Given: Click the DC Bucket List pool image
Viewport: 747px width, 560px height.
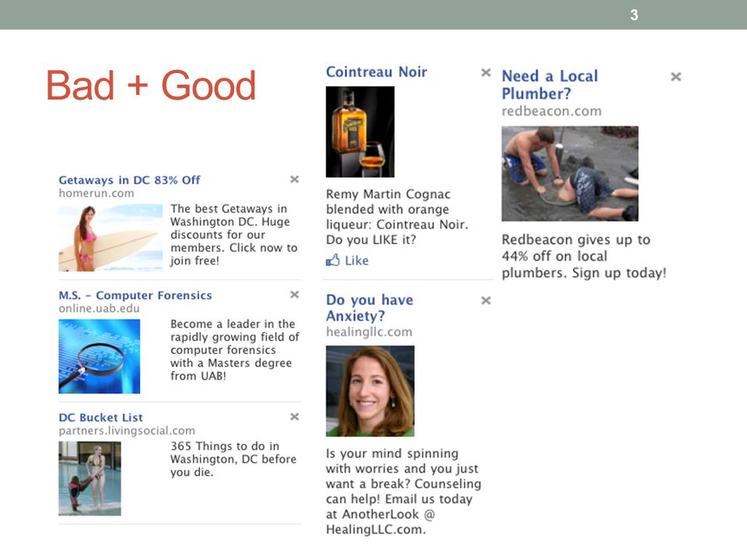Looking at the screenshot, I should coord(89,478).
